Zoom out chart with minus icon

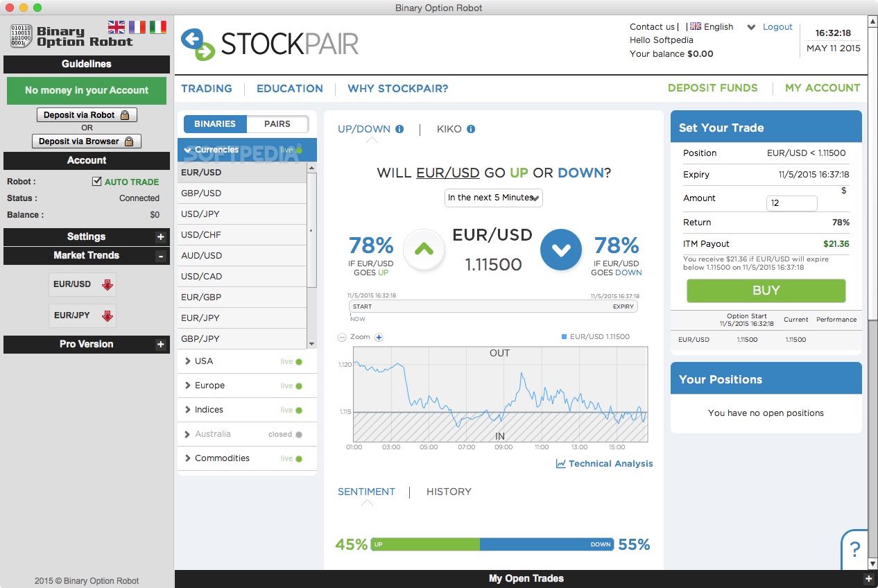(x=342, y=338)
